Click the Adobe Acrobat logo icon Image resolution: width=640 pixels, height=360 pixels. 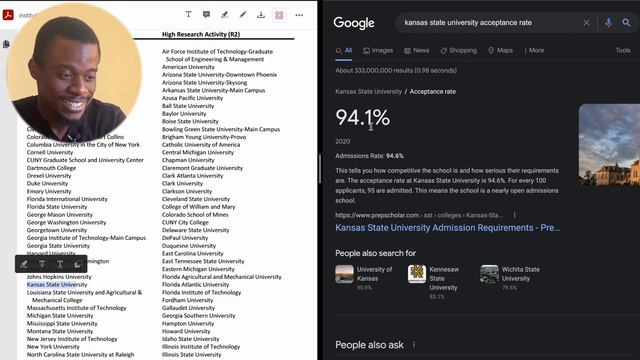pyautogui.click(x=8, y=15)
